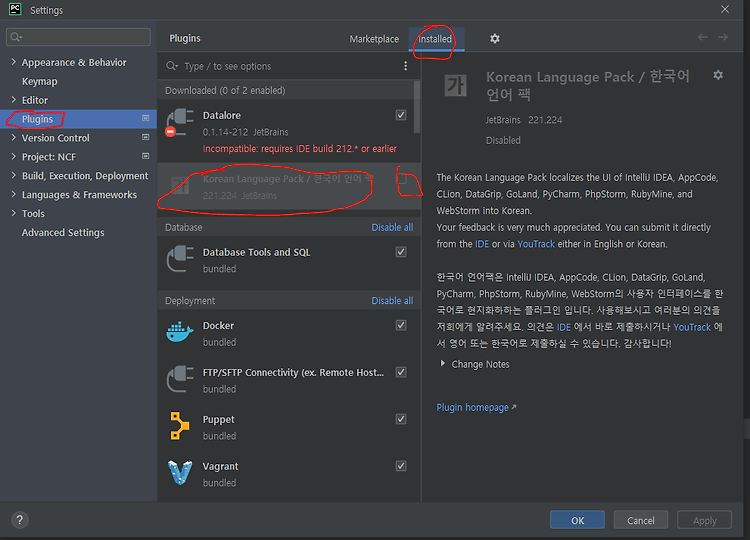Toggle Database Tools and SQL checkbox
Image resolution: width=750 pixels, height=540 pixels.
pos(401,252)
